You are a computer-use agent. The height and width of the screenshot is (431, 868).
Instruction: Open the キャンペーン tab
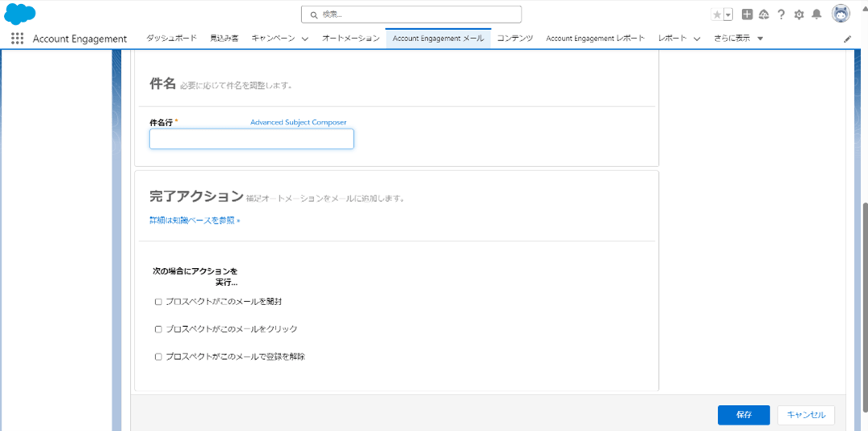(274, 38)
